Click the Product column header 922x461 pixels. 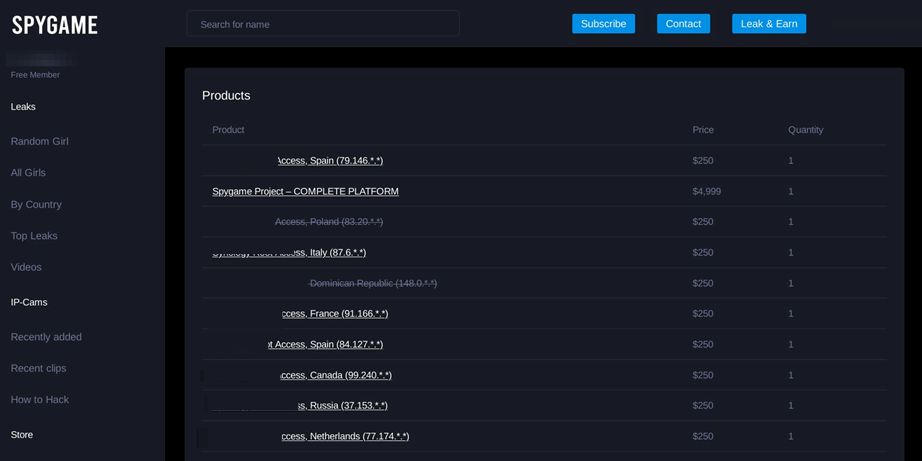228,129
